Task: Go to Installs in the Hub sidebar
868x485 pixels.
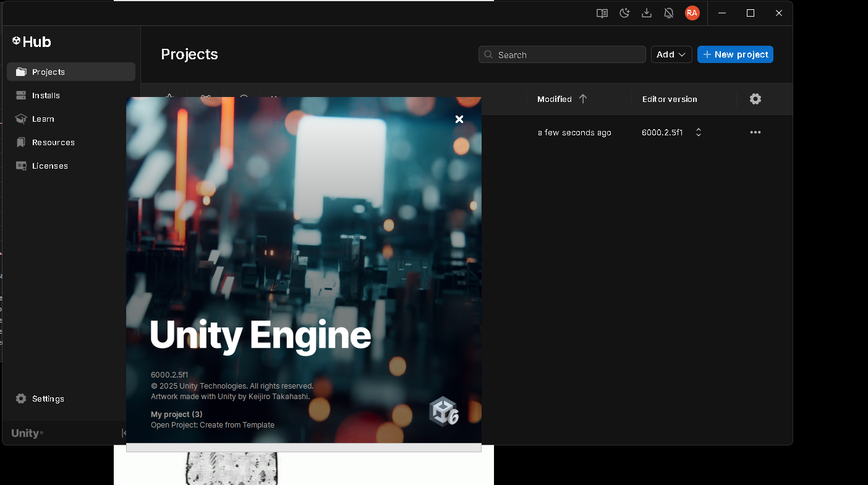Action: click(71, 95)
